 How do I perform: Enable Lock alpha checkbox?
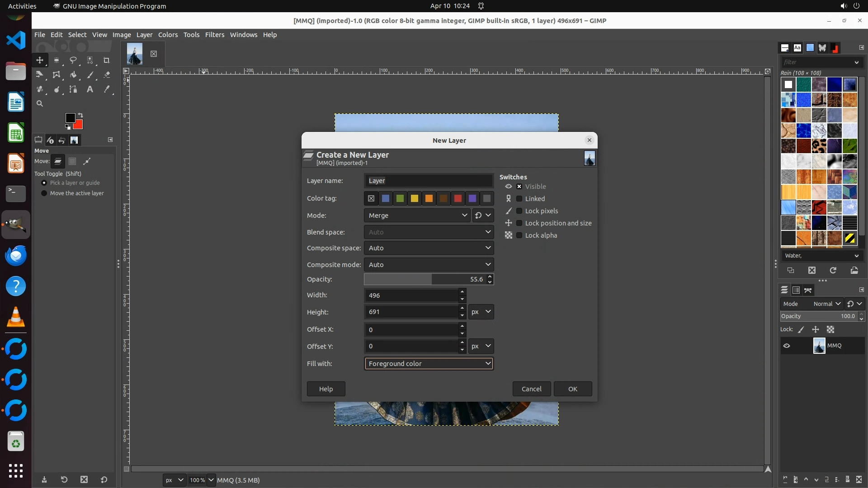519,235
